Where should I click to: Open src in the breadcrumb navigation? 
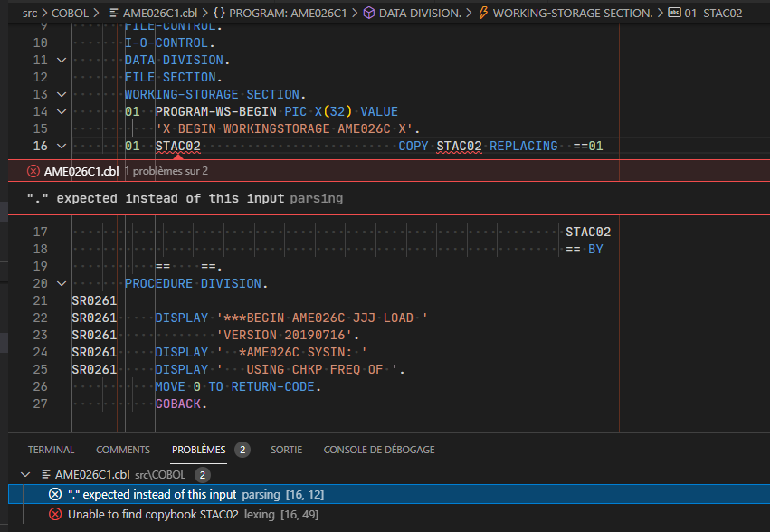[x=27, y=13]
